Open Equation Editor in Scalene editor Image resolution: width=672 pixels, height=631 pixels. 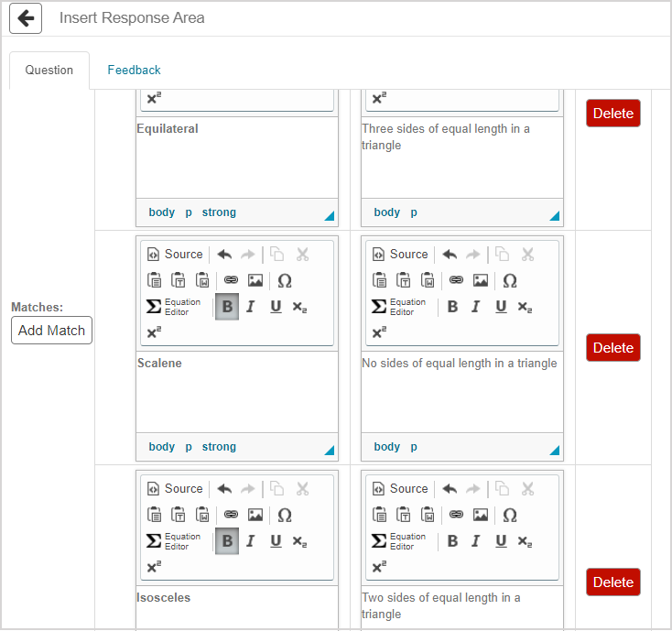click(174, 307)
